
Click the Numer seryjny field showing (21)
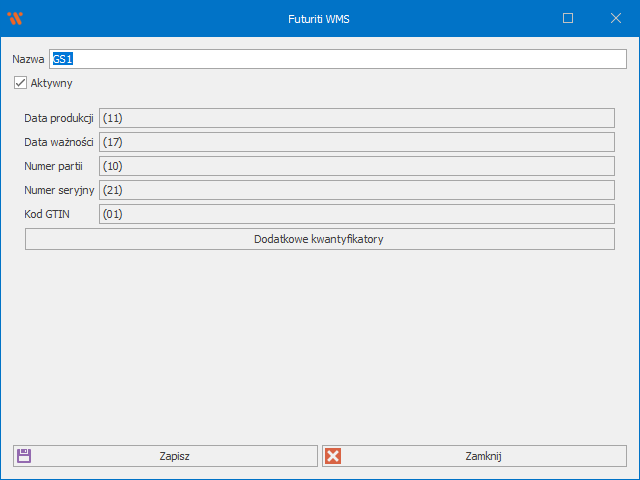[x=356, y=190]
